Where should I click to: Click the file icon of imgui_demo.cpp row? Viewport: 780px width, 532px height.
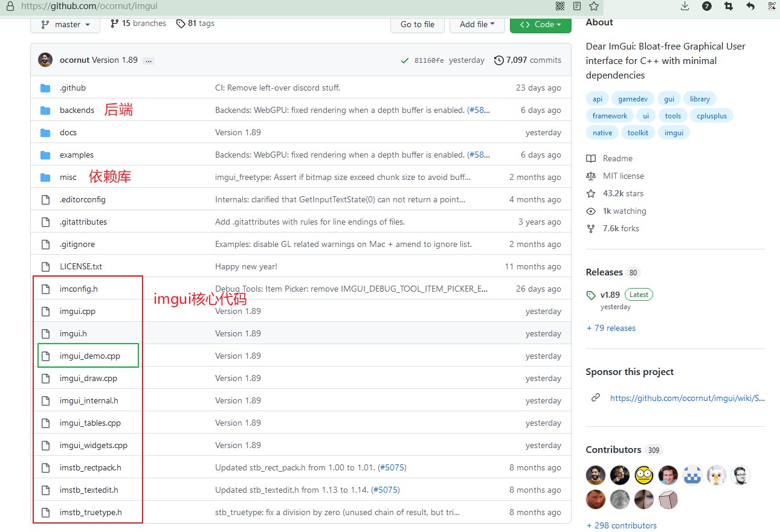click(45, 356)
